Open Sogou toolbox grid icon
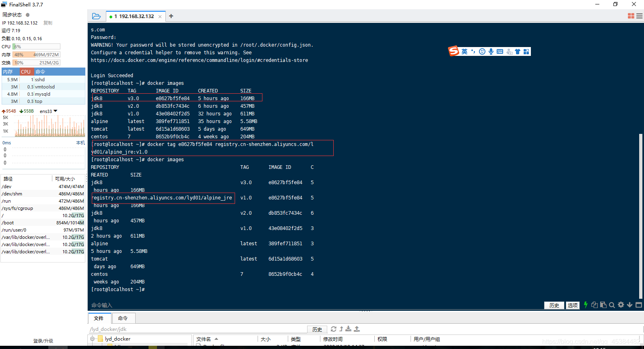Screen dimensions: 644x349 526,51
